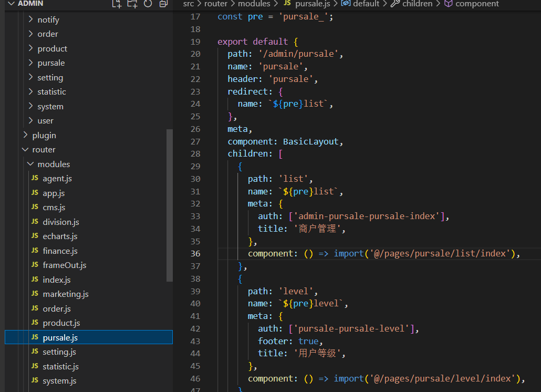541x392 pixels.
Task: Collapse the ADMIN explorer section
Action: (11, 4)
